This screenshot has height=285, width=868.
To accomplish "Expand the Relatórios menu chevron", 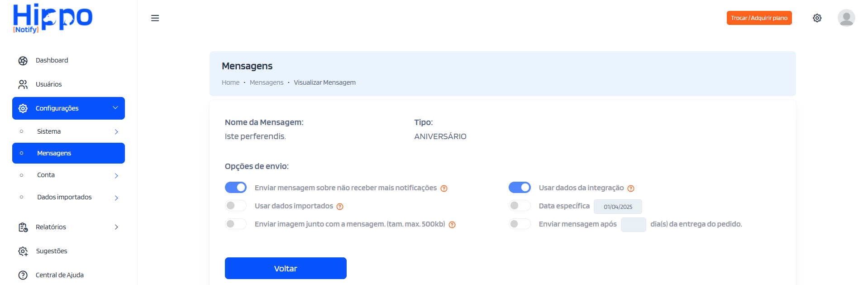I will pyautogui.click(x=116, y=227).
